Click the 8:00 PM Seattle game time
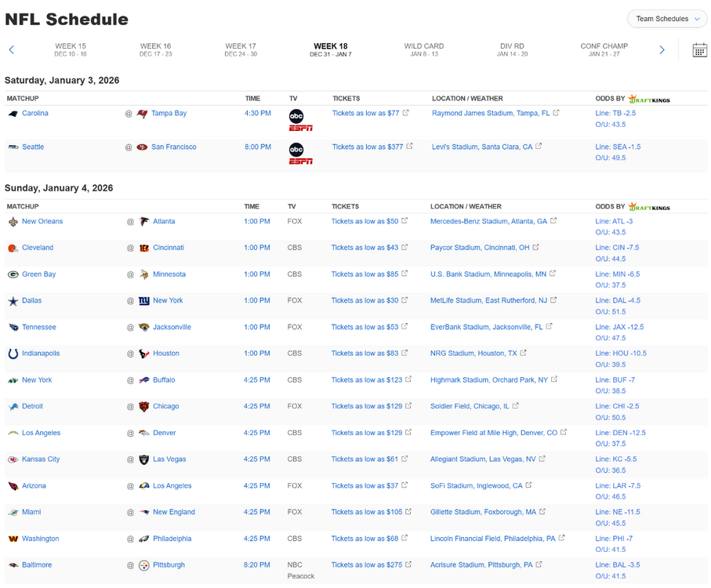This screenshot has width=711, height=588. click(x=258, y=147)
